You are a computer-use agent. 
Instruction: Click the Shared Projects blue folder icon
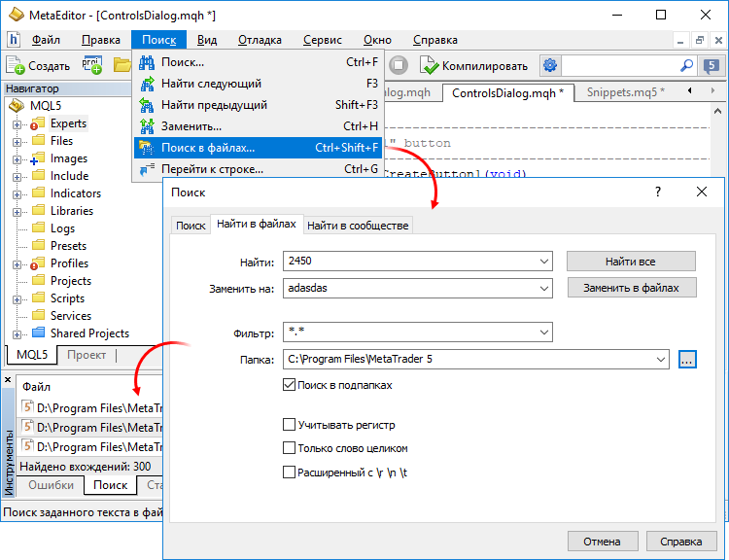[39, 333]
